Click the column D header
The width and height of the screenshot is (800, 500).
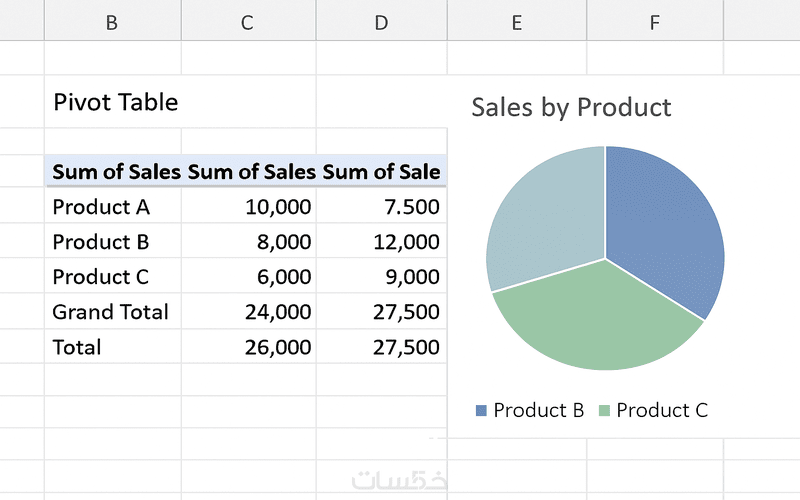[381, 22]
